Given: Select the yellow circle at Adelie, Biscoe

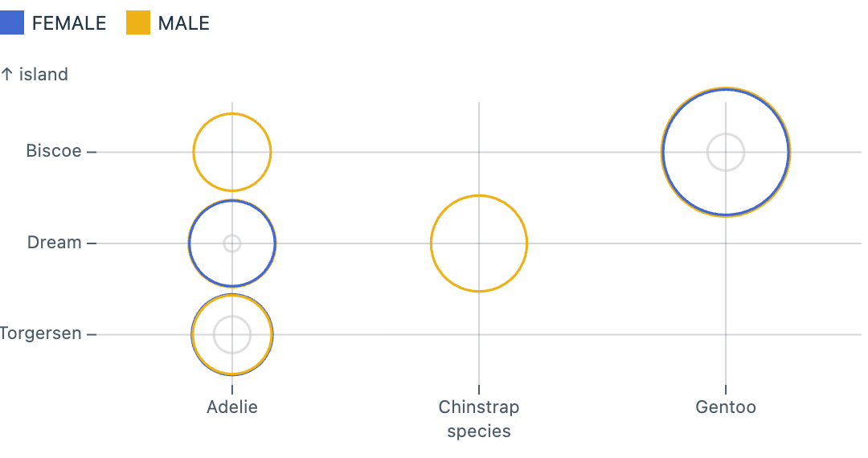Looking at the screenshot, I should [x=194, y=152].
